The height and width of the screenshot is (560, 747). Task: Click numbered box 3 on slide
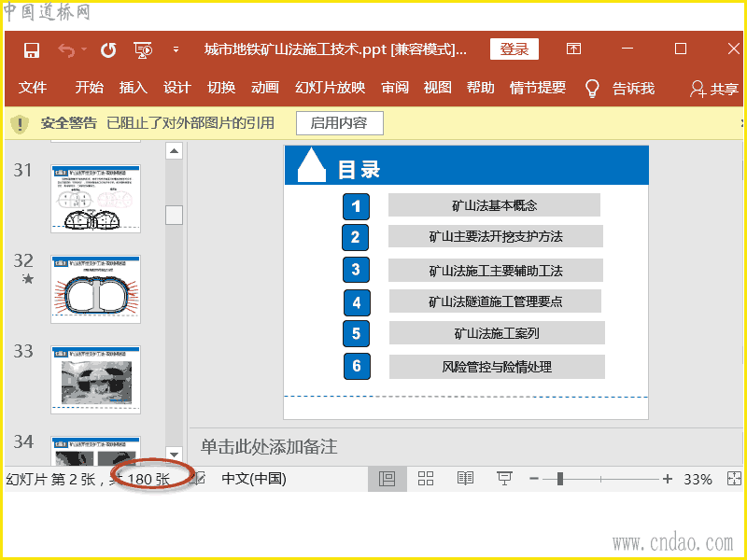pos(356,270)
